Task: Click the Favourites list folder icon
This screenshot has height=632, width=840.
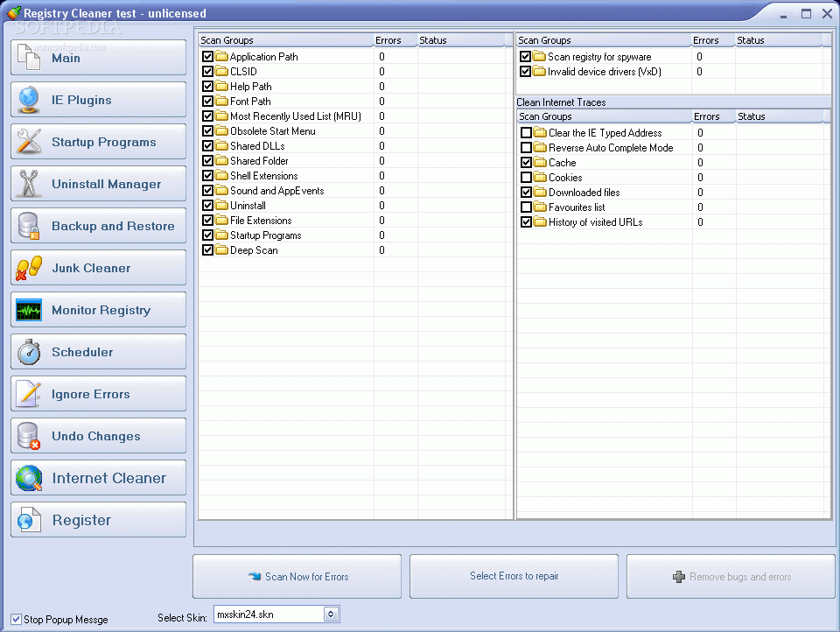Action: pyautogui.click(x=540, y=207)
